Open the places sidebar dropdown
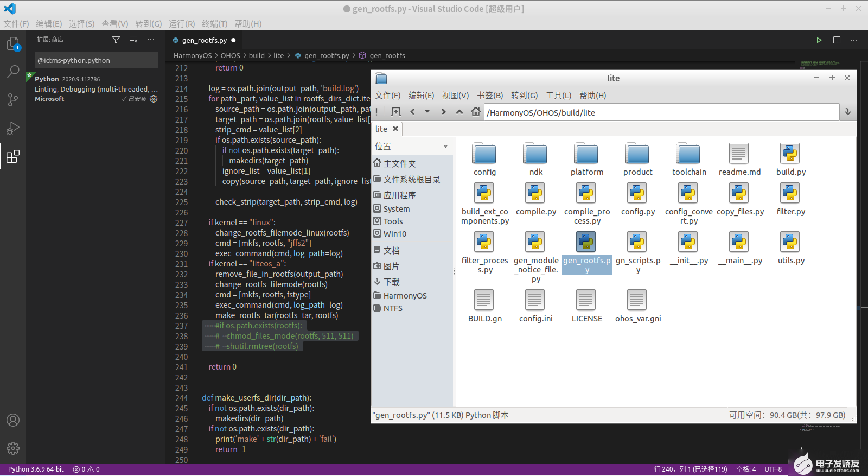868x476 pixels. [x=445, y=147]
